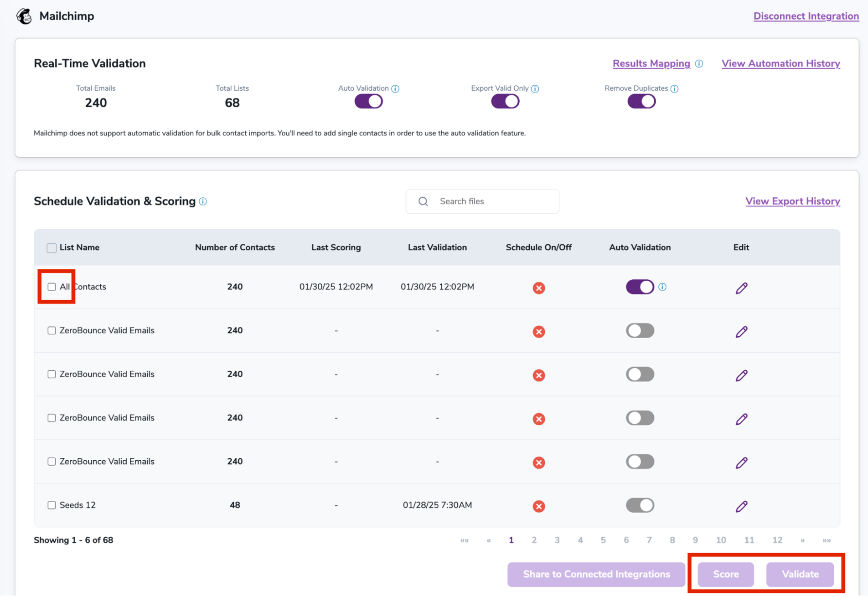Go to page 8 of lists

672,540
